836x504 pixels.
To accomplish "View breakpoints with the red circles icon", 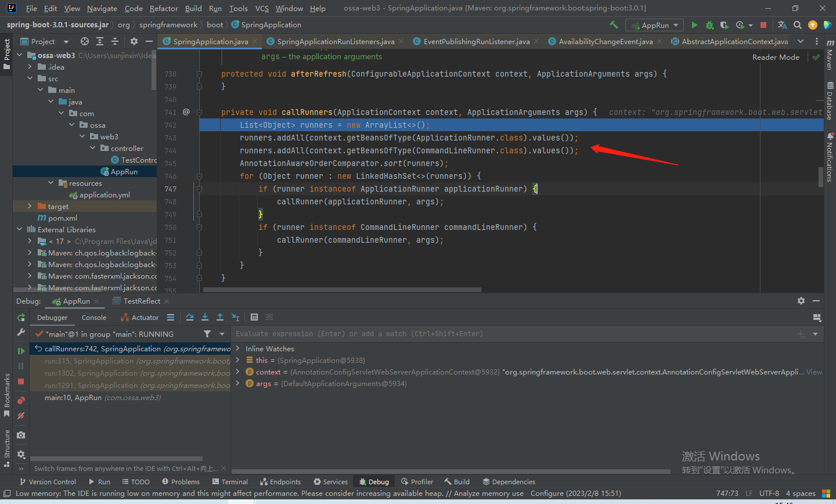I will [x=21, y=401].
